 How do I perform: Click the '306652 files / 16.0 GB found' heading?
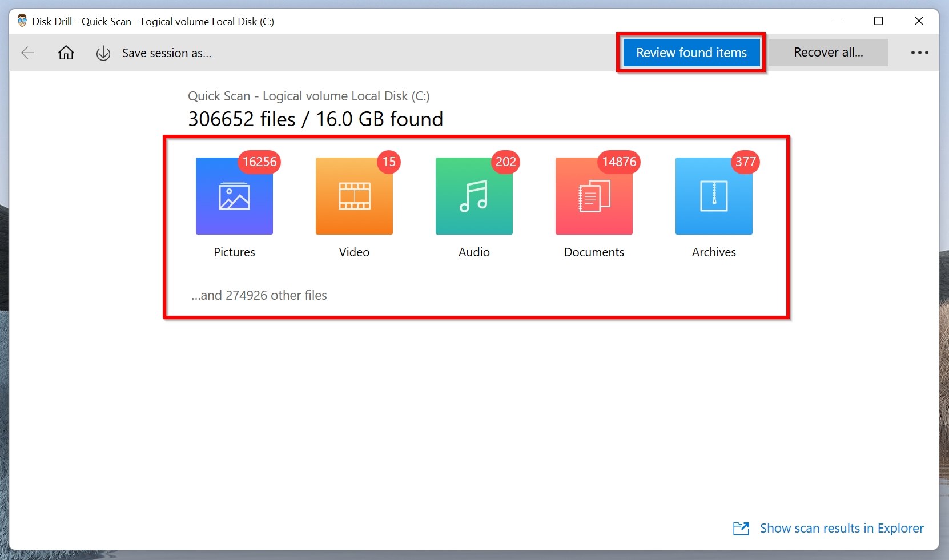pos(316,119)
